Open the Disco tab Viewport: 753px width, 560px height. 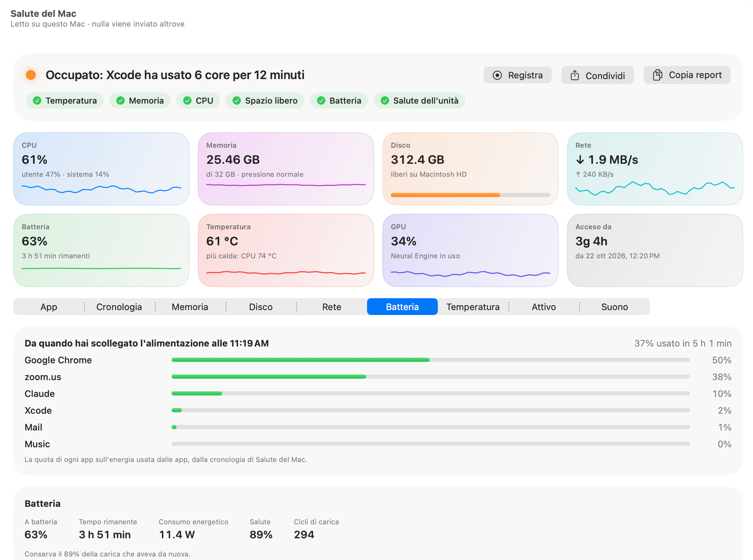[261, 307]
